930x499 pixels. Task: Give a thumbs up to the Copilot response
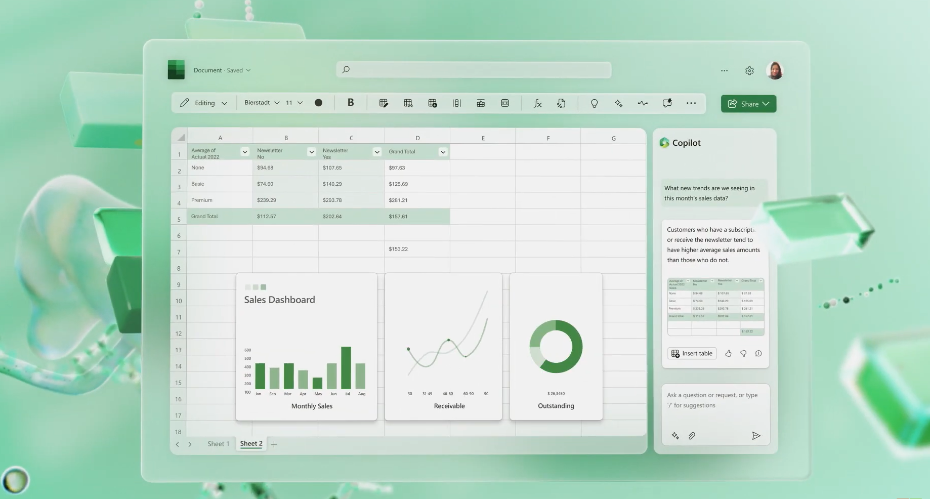point(728,354)
